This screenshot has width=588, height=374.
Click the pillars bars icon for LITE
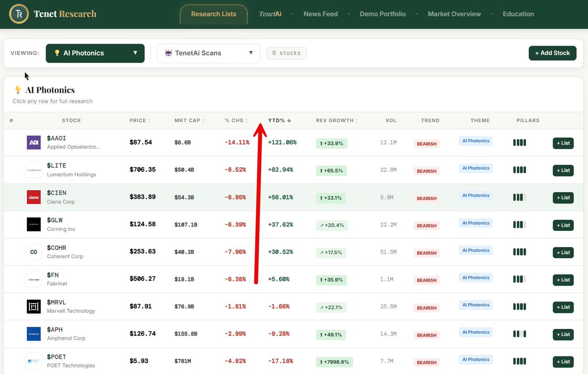coord(519,170)
